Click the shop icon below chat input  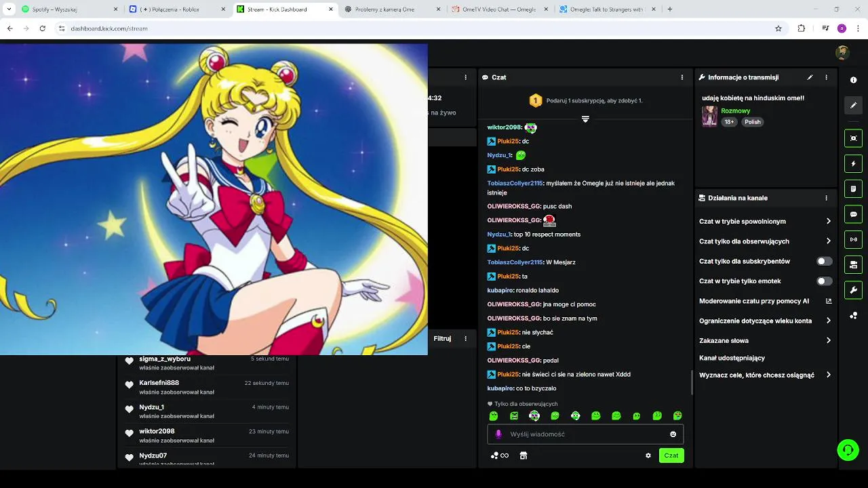pos(524,455)
